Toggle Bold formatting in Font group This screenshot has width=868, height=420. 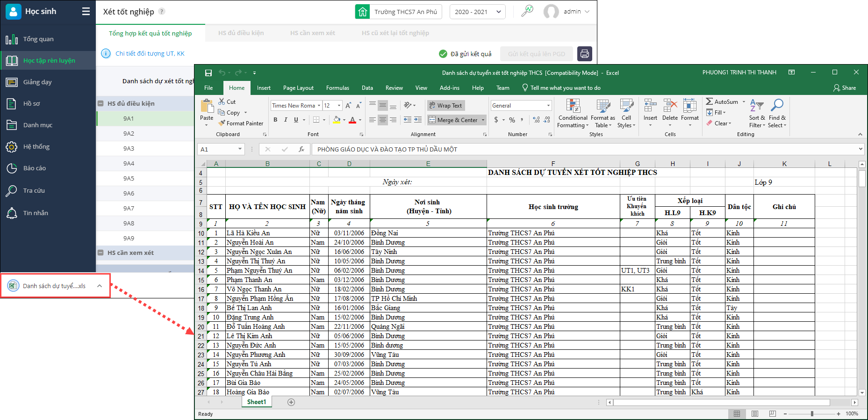(275, 120)
